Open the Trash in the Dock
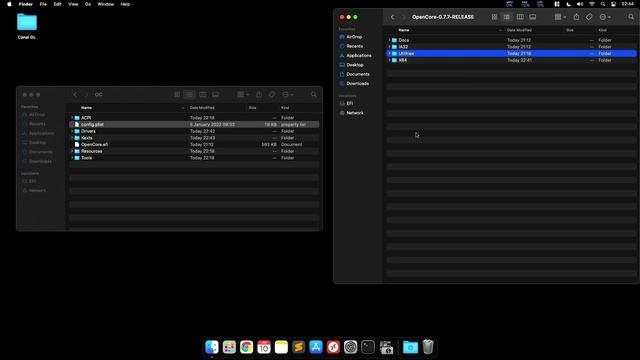This screenshot has width=640, height=360. tap(428, 347)
